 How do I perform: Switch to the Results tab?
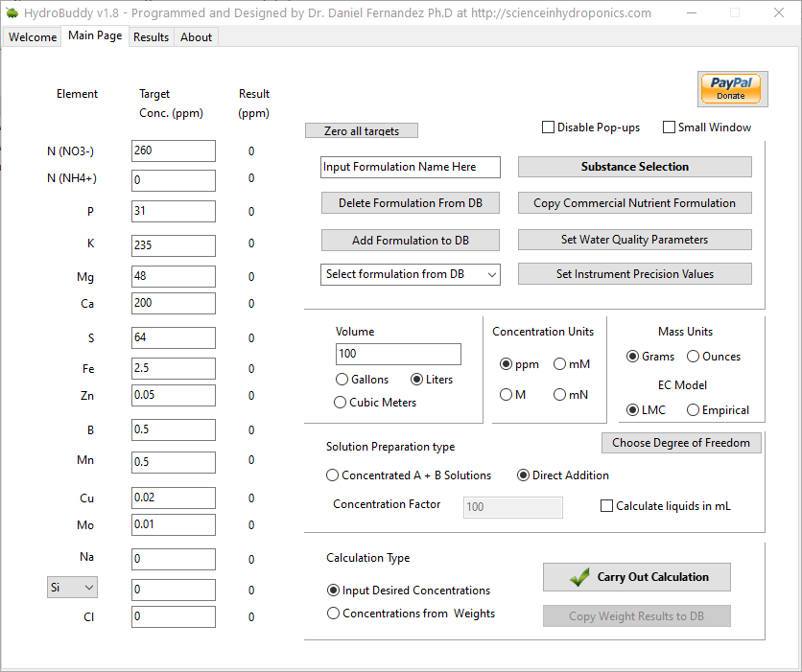click(x=151, y=37)
